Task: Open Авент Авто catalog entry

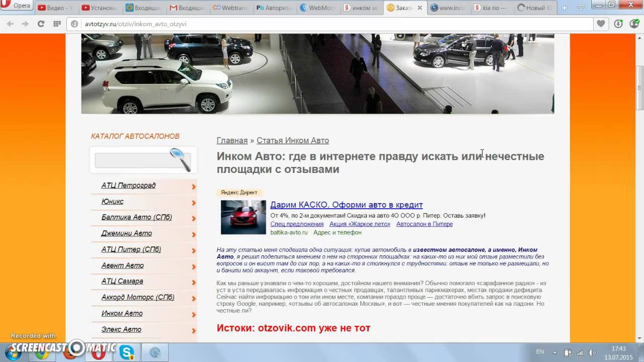Action: click(x=122, y=265)
